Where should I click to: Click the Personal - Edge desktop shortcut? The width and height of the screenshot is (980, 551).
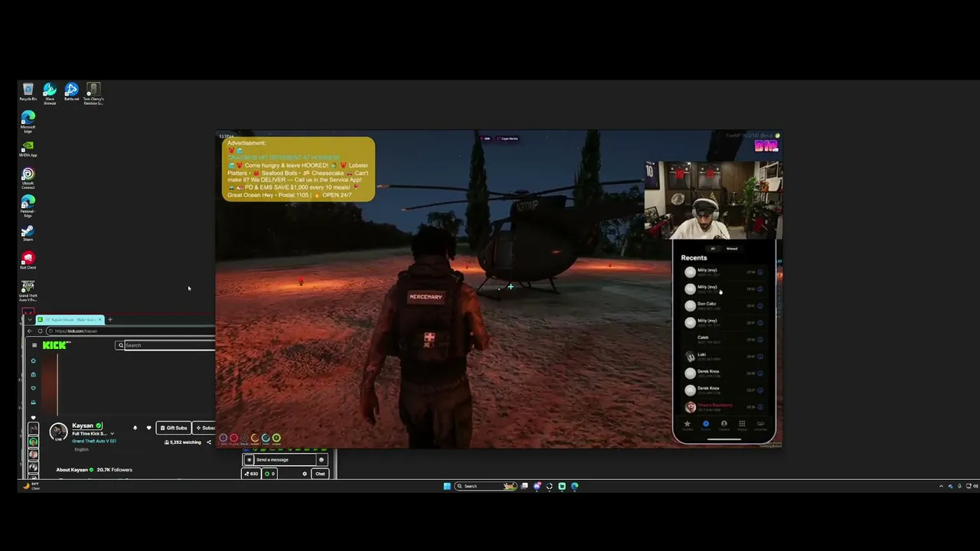pos(28,206)
